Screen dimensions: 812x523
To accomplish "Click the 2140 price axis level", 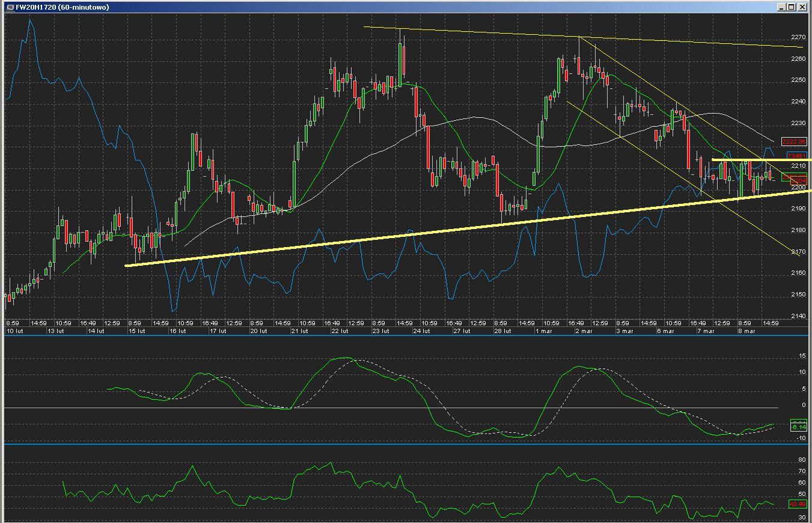I will [798, 316].
